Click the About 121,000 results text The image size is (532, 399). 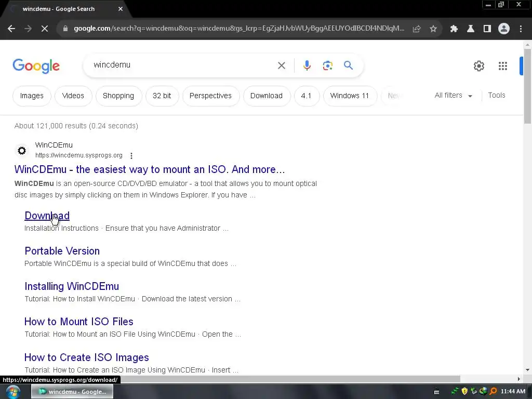point(76,126)
